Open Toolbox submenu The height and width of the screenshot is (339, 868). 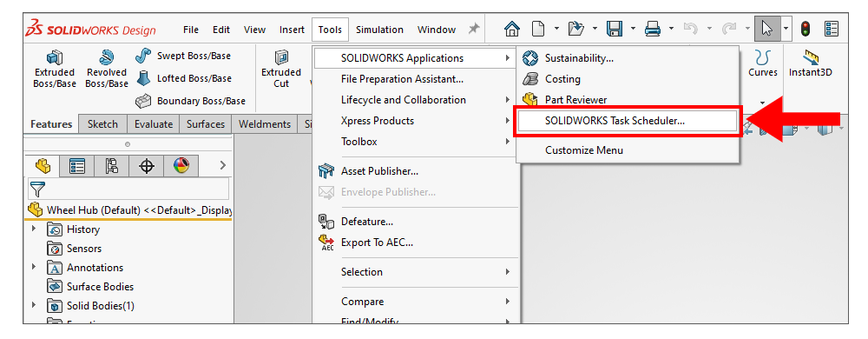point(416,142)
